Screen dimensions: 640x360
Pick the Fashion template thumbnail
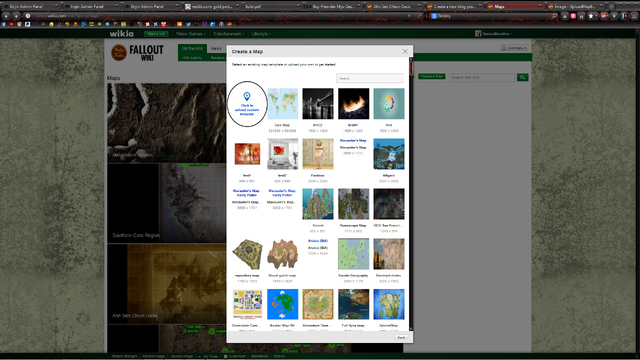point(318,154)
